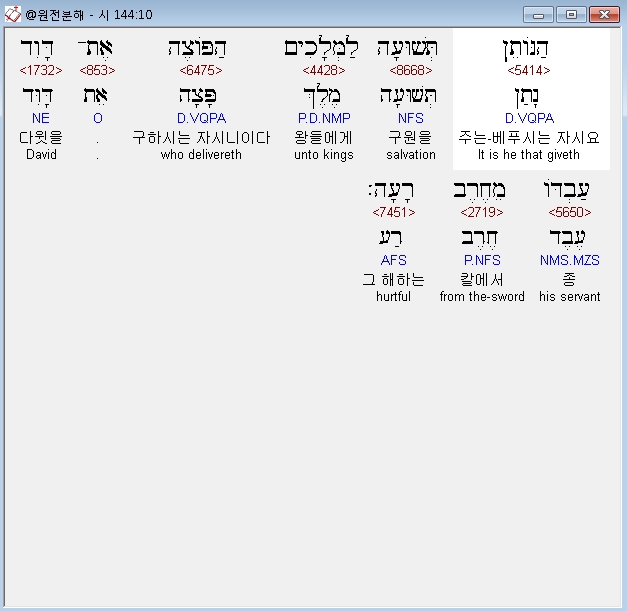Click the Korean gloss 왕들에게
The image size is (627, 611).
tap(323, 138)
